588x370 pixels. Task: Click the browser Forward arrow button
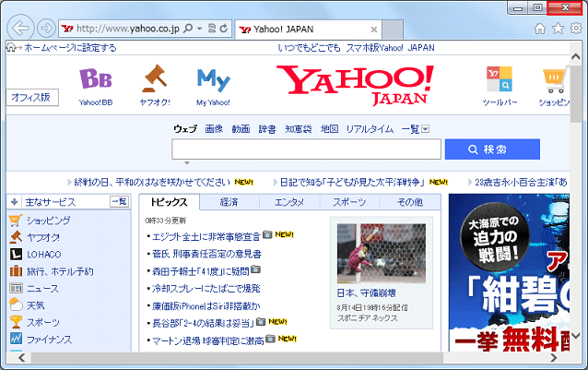pos(46,29)
